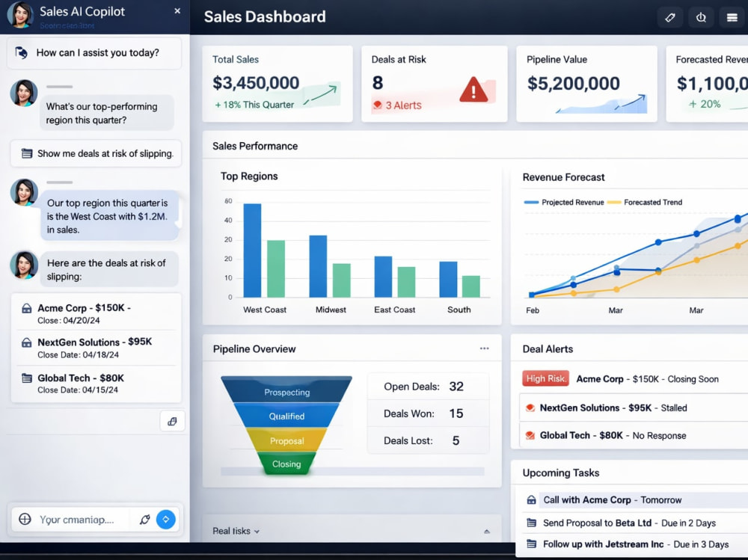
Task: Click the power icon in dashboard header
Action: pos(701,18)
